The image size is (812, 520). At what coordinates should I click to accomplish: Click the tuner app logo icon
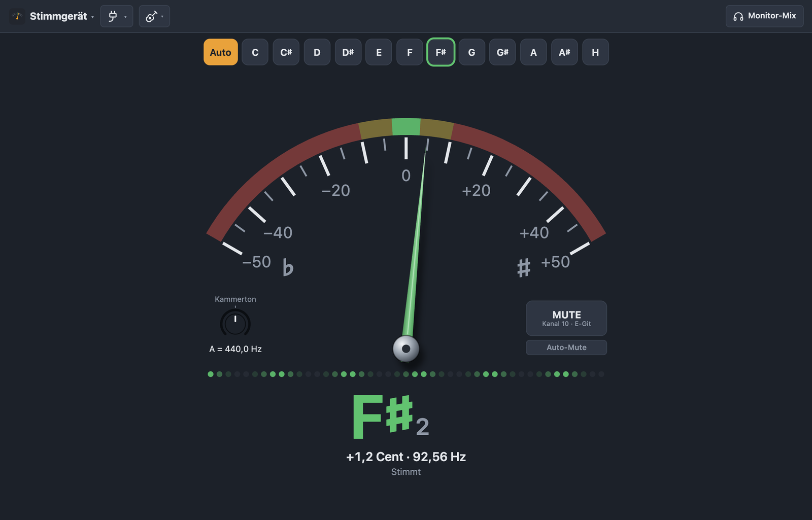pos(17,16)
